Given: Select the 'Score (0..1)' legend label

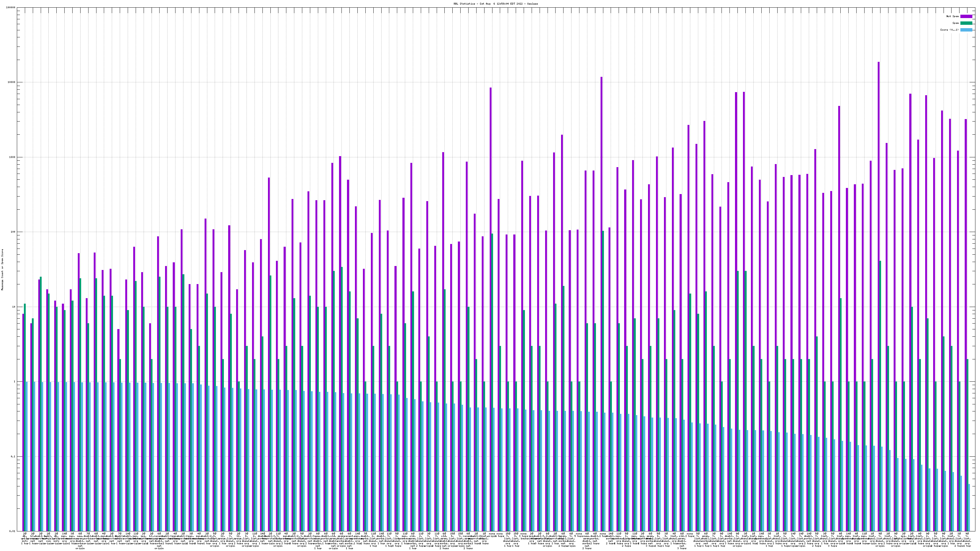Looking at the screenshot, I should [x=949, y=30].
